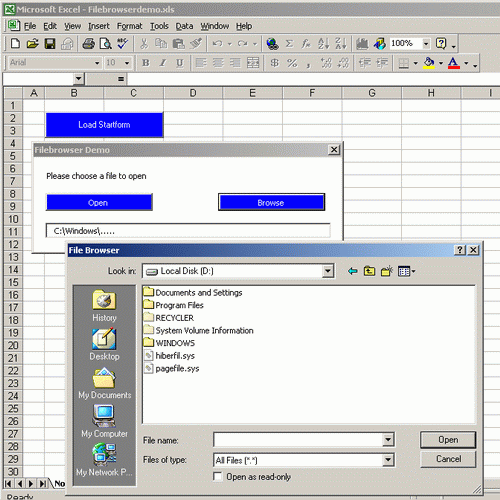Create New Folder icon in File Browser
This screenshot has height=500, width=500.
coord(387,271)
